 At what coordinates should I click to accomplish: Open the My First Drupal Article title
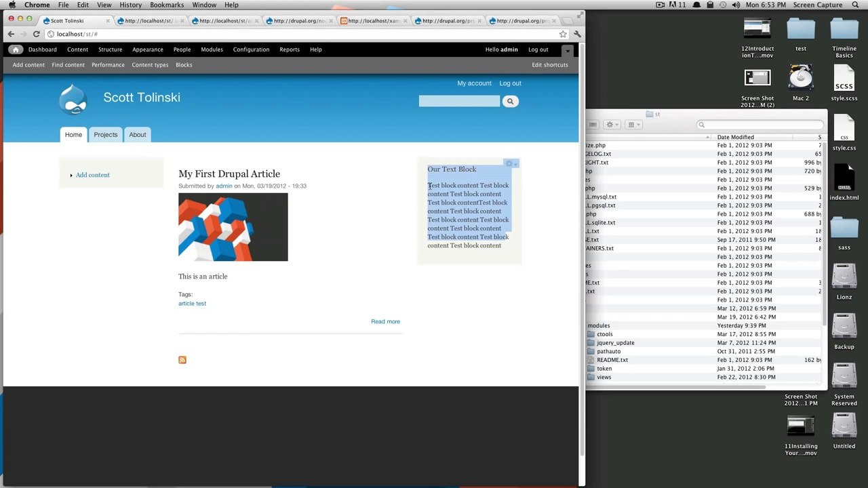229,174
